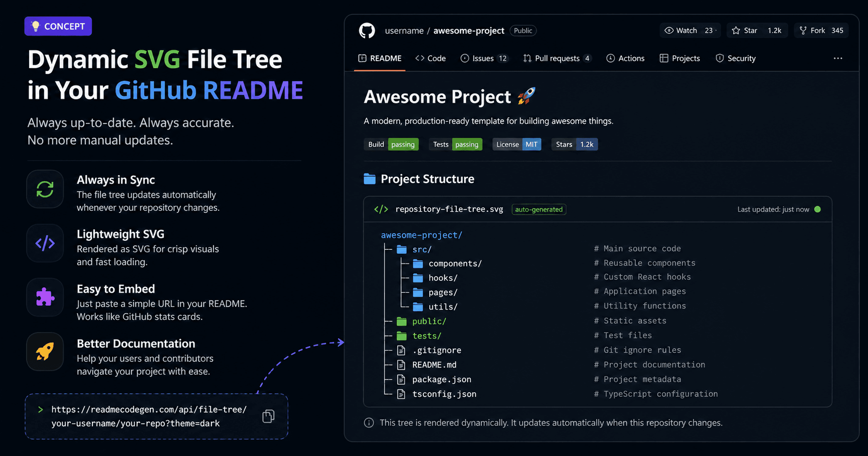Copy the embed URL with copy icon
This screenshot has width=868, height=456.
pyautogui.click(x=269, y=416)
